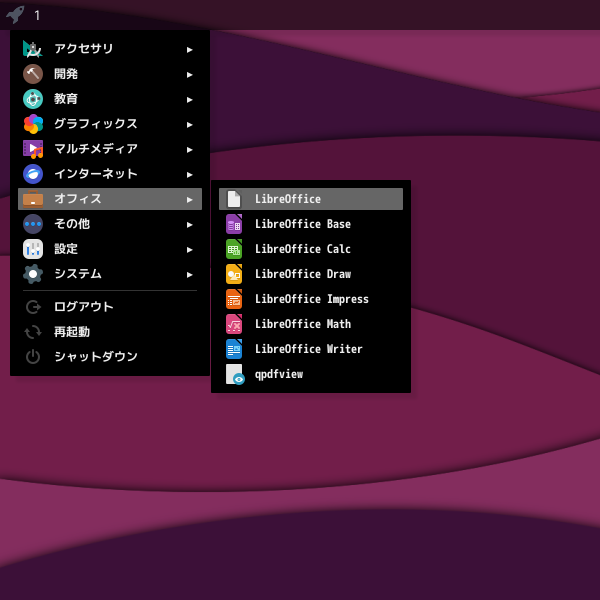Click the ログアウト exit icon

[x=33, y=307]
